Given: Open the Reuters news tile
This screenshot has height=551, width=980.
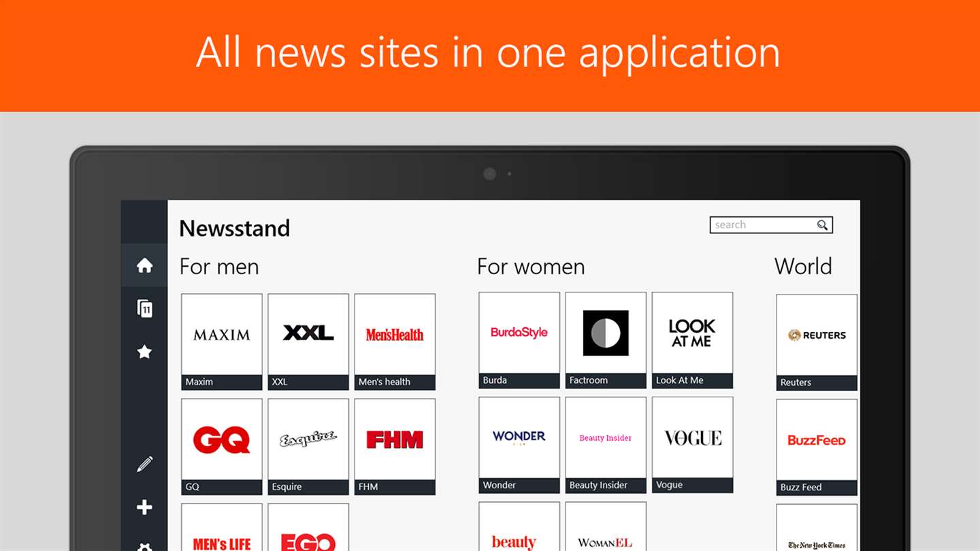Looking at the screenshot, I should (817, 342).
